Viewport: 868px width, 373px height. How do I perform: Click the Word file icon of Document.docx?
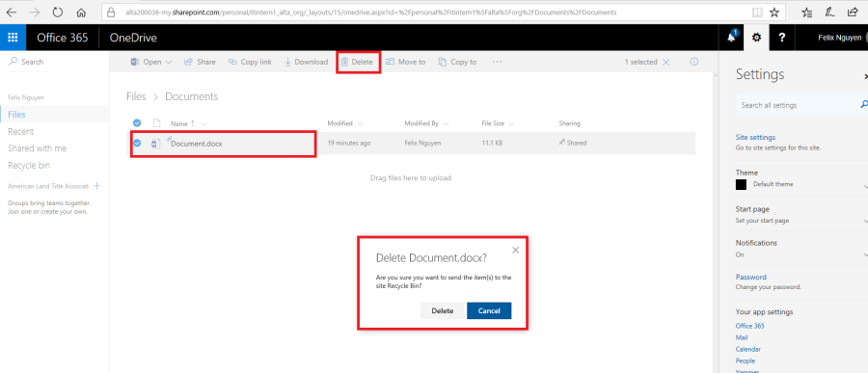156,144
